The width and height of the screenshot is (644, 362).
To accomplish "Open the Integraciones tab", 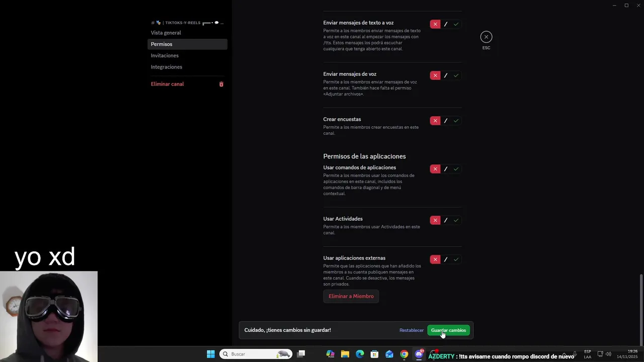I will click(187, 67).
